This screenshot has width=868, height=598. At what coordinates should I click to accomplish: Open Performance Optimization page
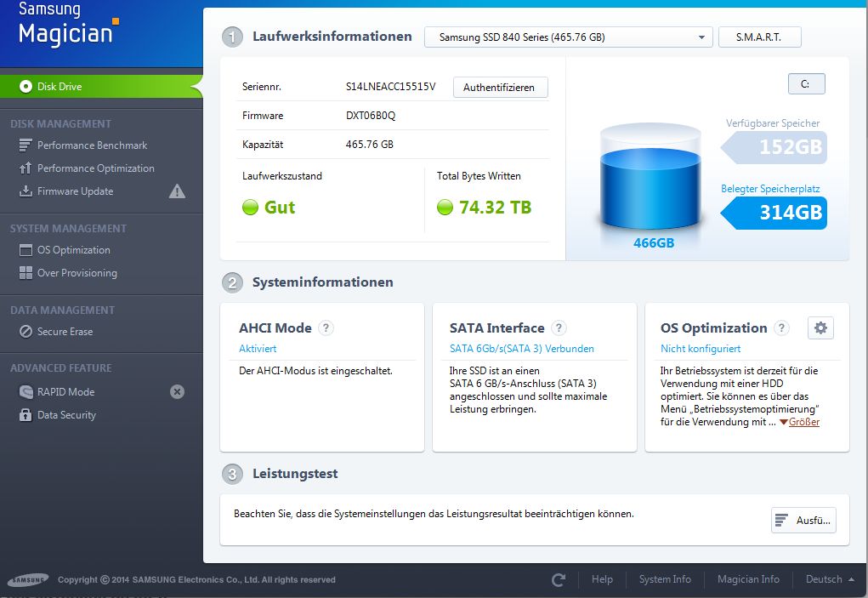[x=96, y=168]
